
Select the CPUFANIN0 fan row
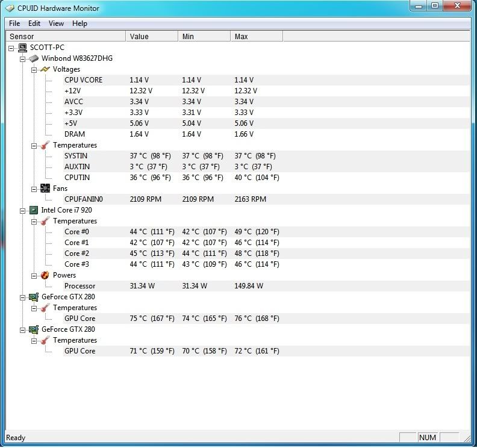click(84, 199)
